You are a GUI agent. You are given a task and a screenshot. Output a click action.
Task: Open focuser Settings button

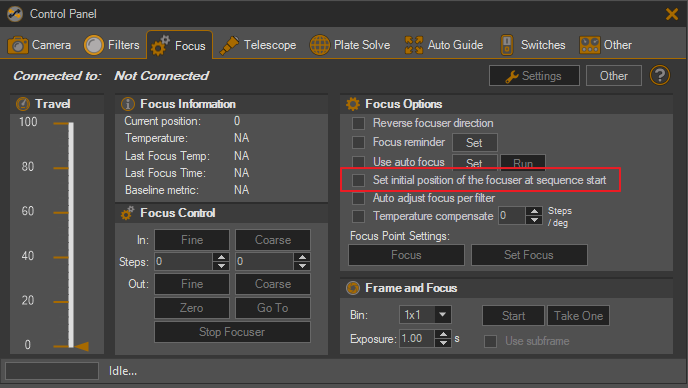534,76
